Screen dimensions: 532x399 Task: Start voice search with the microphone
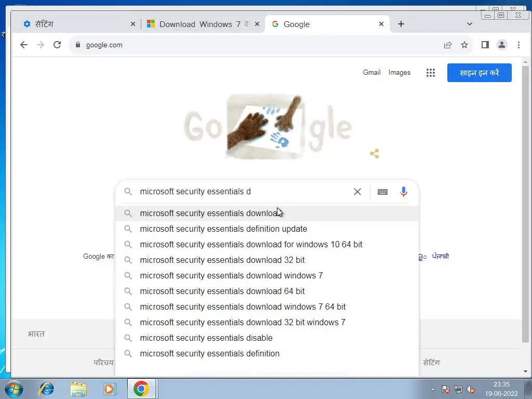pyautogui.click(x=403, y=192)
